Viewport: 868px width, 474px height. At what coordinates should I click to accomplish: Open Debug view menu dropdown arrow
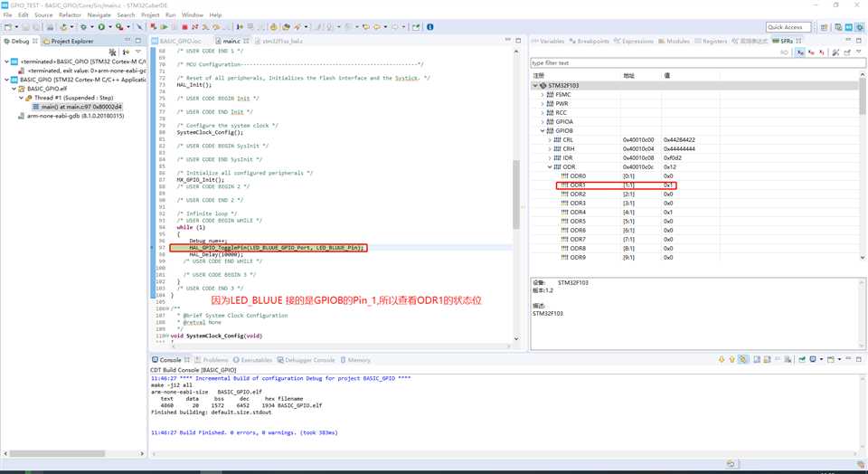137,52
